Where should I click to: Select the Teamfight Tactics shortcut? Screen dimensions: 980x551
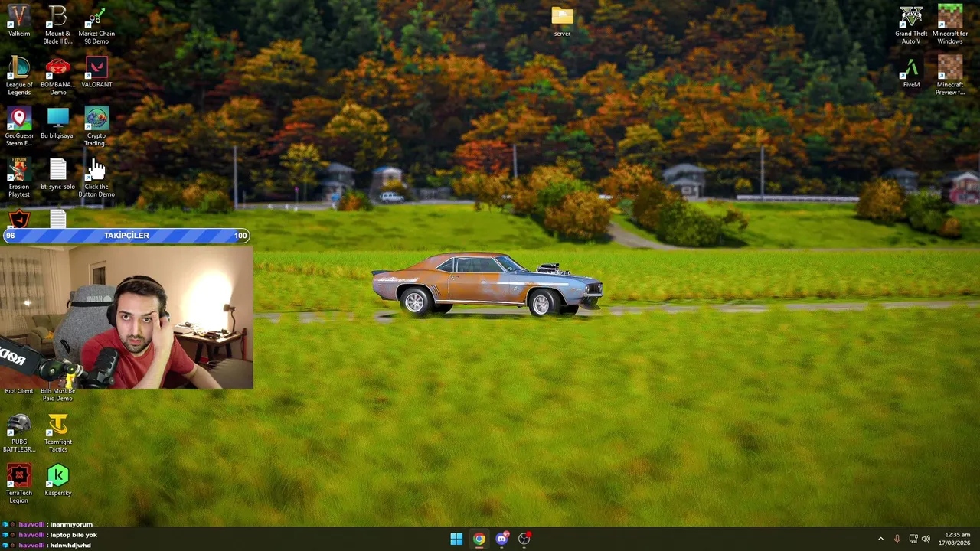[57, 434]
